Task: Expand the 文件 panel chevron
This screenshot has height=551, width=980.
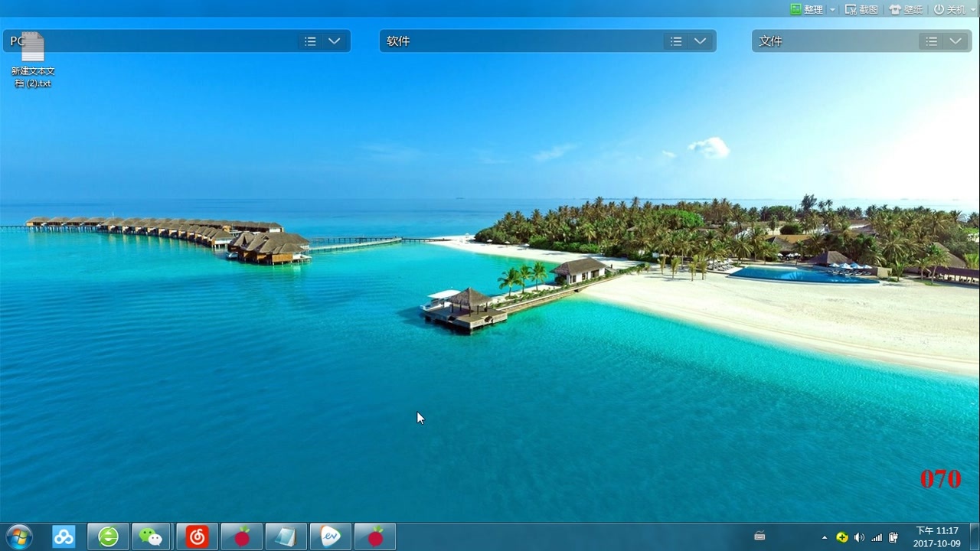Action: 955,41
